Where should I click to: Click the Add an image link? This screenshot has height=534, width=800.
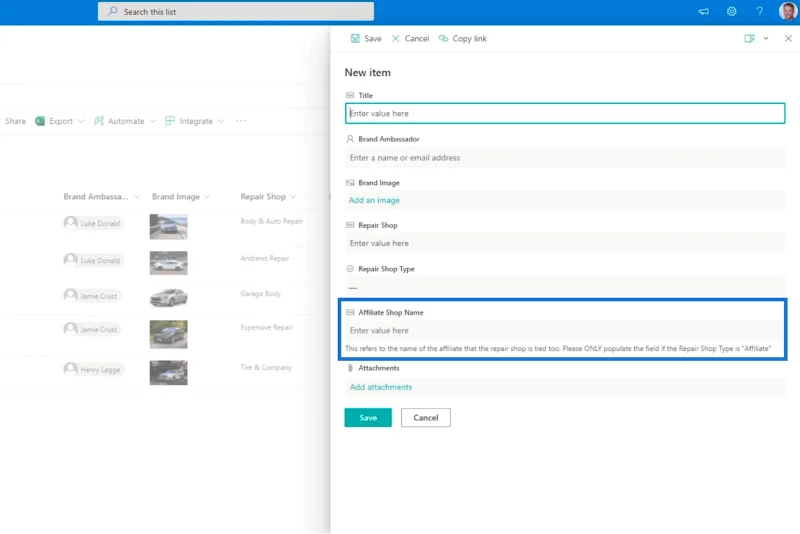(x=374, y=200)
